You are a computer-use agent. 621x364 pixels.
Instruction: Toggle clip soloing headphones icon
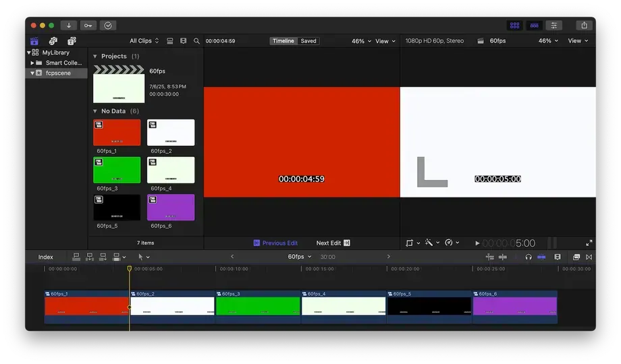(x=529, y=257)
